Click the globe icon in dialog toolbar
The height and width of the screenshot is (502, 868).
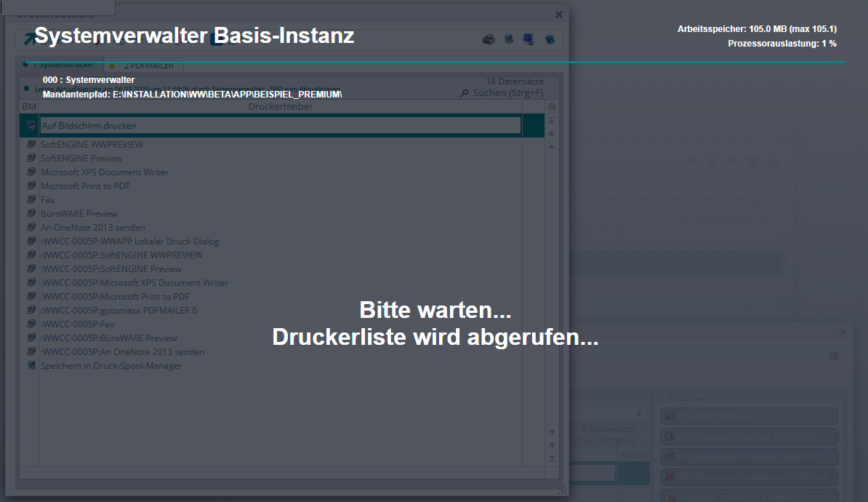pos(550,39)
